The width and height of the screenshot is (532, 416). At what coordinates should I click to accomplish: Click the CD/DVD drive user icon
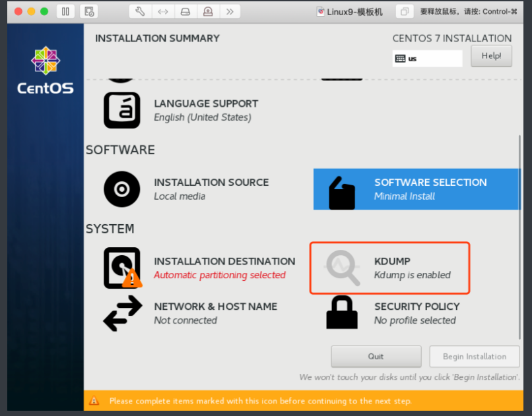pos(208,12)
